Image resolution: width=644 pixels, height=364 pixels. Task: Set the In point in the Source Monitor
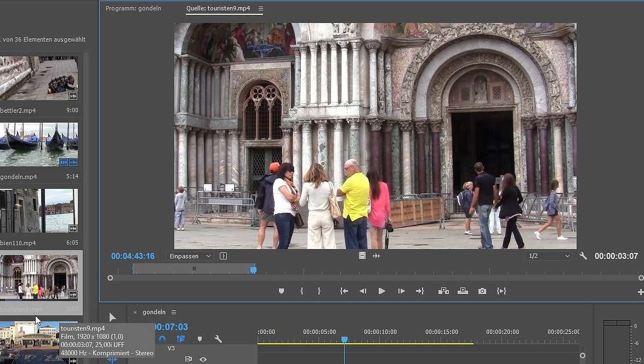point(301,291)
